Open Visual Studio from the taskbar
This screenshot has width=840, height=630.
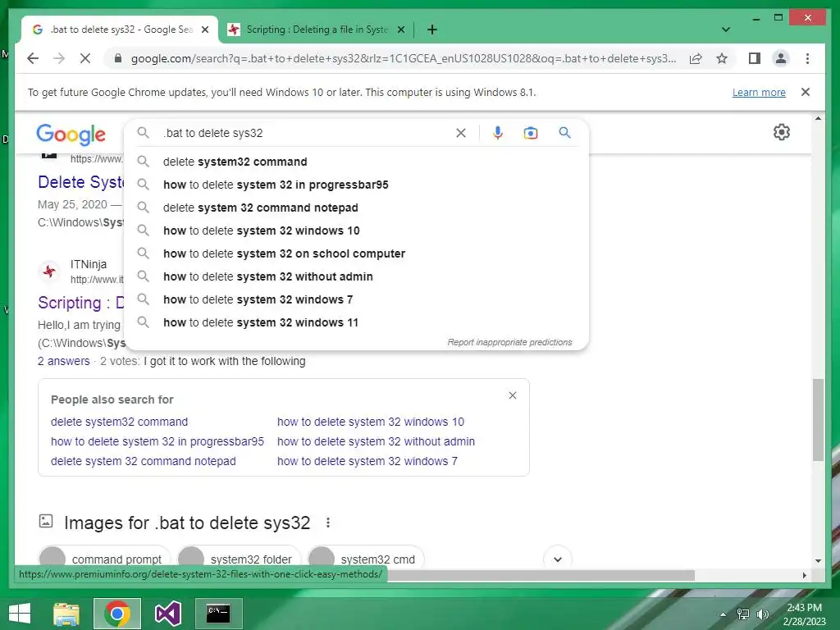tap(167, 614)
